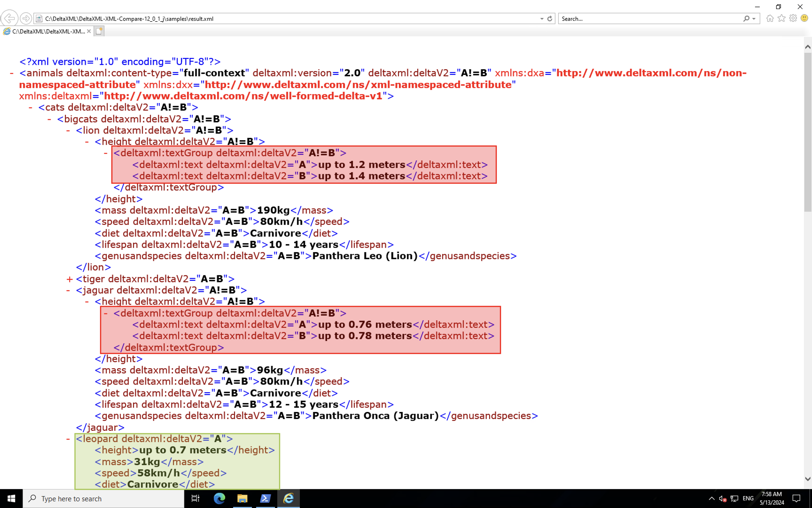Select the C:\DeltaXML tab
Screen dimensions: 812x508
click(x=47, y=31)
